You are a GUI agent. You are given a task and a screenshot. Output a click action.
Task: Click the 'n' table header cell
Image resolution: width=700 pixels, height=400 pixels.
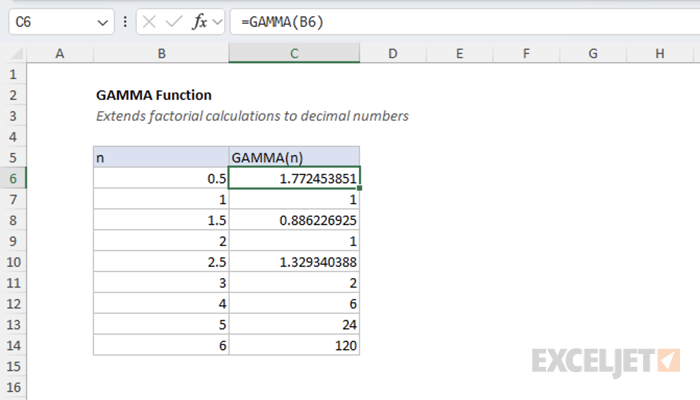161,158
